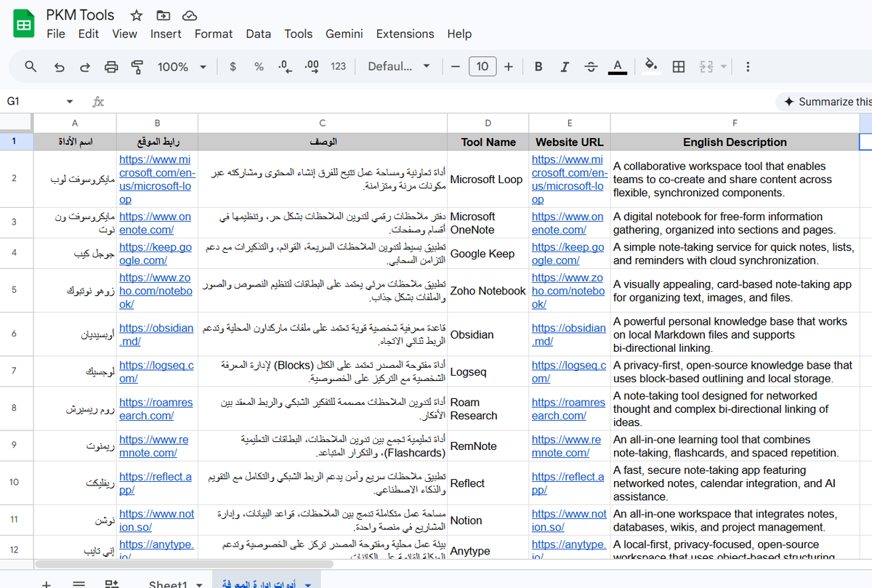Increase decimal places
Viewport: 872px width, 588px height.
[x=312, y=66]
